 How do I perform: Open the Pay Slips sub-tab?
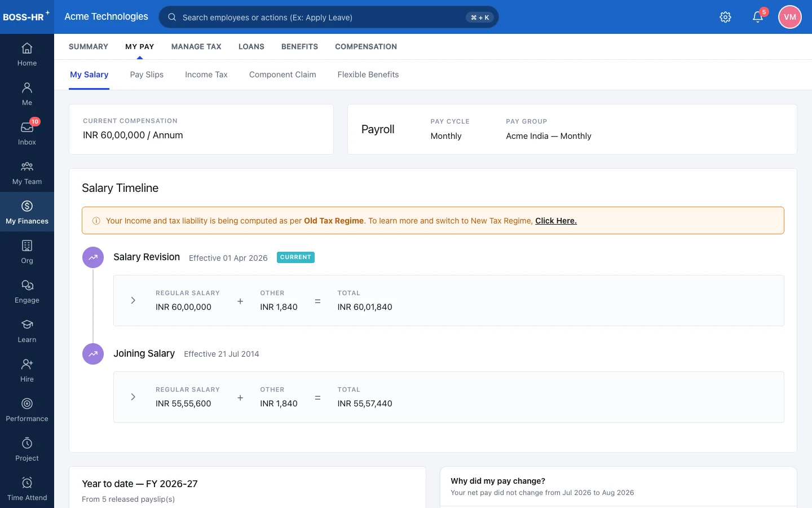[x=147, y=75]
